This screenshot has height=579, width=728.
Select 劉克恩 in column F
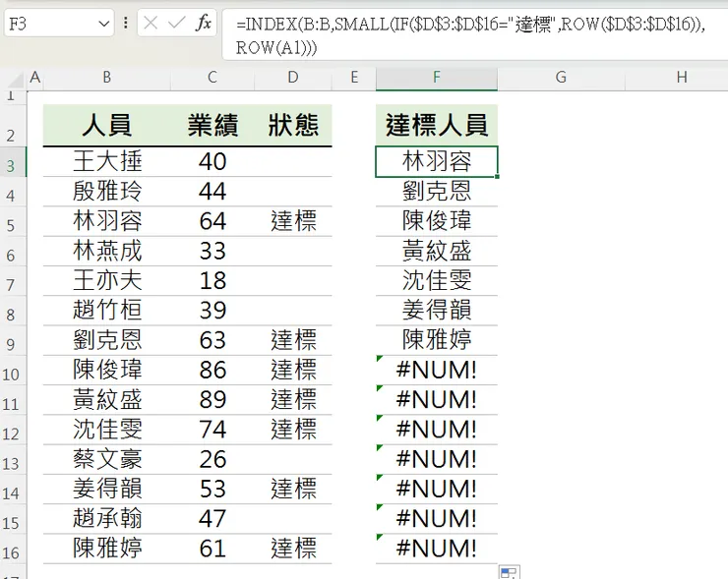pyautogui.click(x=437, y=191)
